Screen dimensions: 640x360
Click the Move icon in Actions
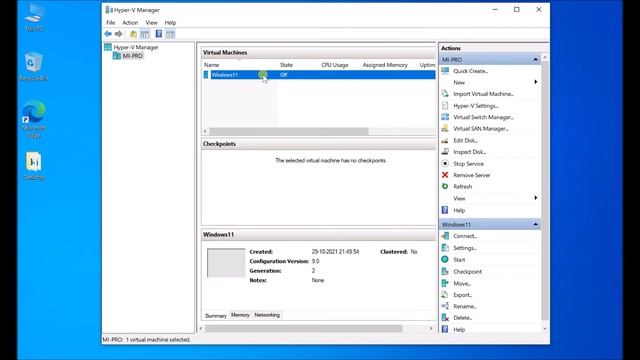[x=445, y=283]
